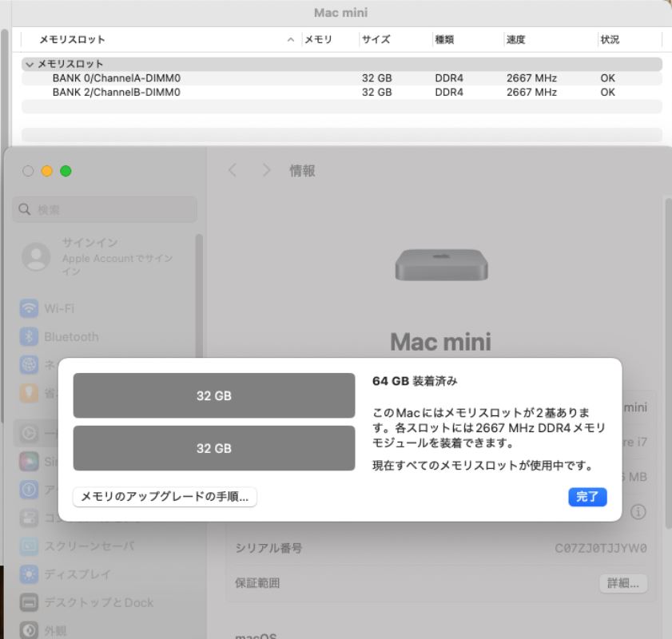Click the 2667 MHz cell of BANK 2 row
This screenshot has width=672, height=639.
point(531,92)
